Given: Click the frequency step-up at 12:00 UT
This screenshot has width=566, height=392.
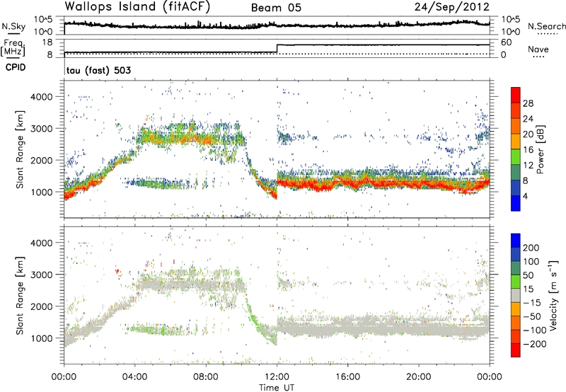Looking at the screenshot, I should pos(277,49).
